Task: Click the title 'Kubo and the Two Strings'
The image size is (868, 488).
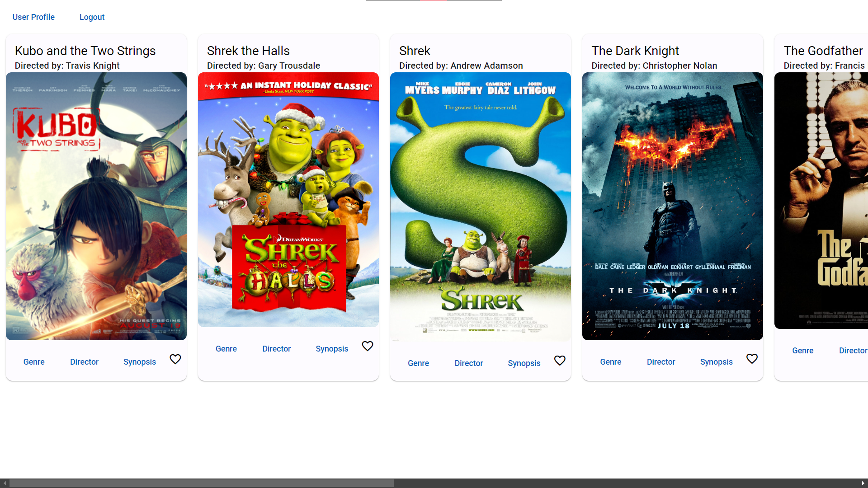Action: click(85, 51)
